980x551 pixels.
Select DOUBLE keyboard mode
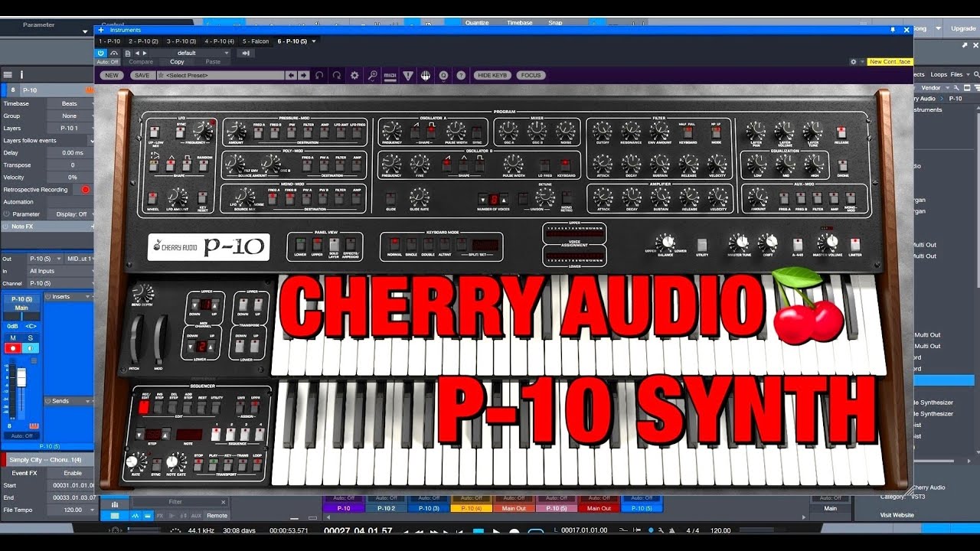(x=427, y=244)
